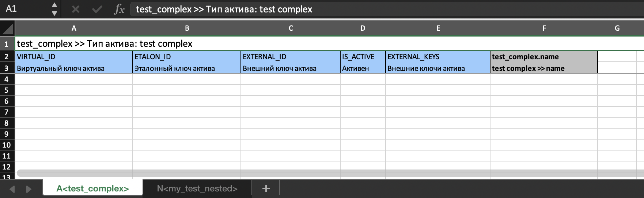This screenshot has height=198, width=644.
Task: Open the insert function fx button
Action: pyautogui.click(x=119, y=9)
